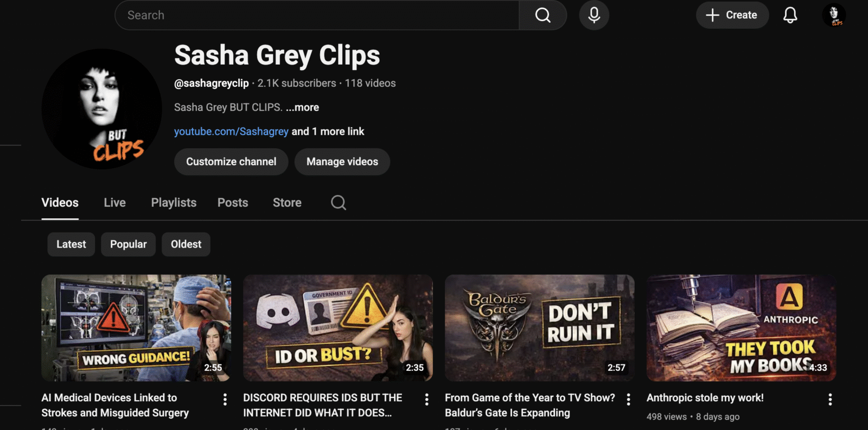Click Manage videos button
868x430 pixels.
(342, 162)
